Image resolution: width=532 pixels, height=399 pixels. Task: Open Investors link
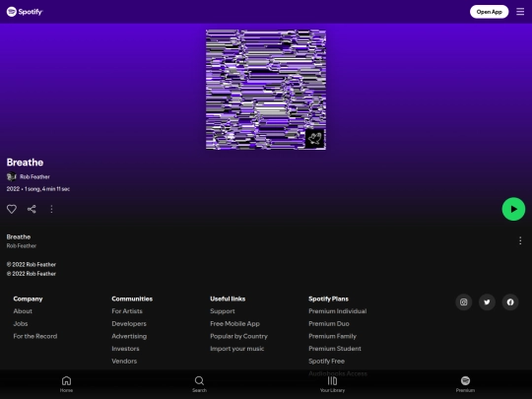coord(125,349)
